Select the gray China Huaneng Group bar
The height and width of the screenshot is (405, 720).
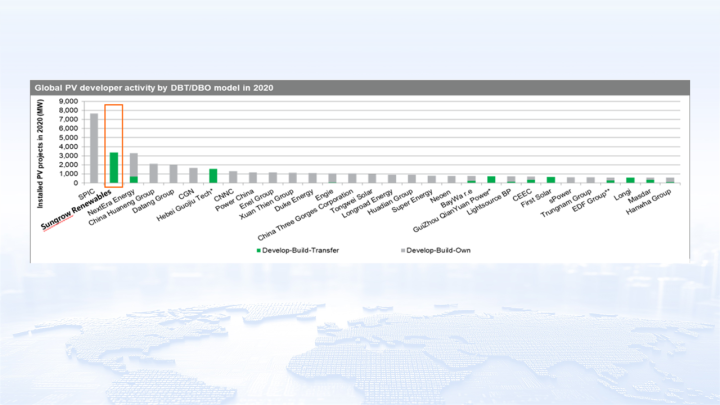[153, 173]
